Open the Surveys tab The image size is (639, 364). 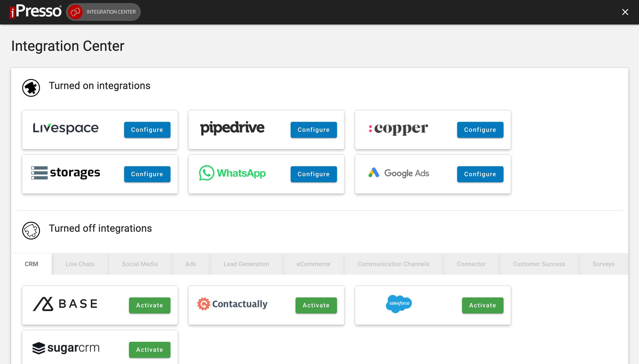tap(603, 264)
